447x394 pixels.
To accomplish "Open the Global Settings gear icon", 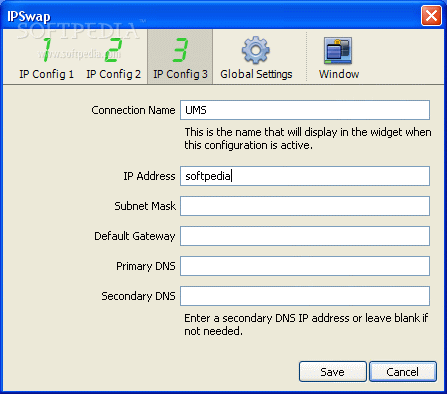I will (256, 50).
